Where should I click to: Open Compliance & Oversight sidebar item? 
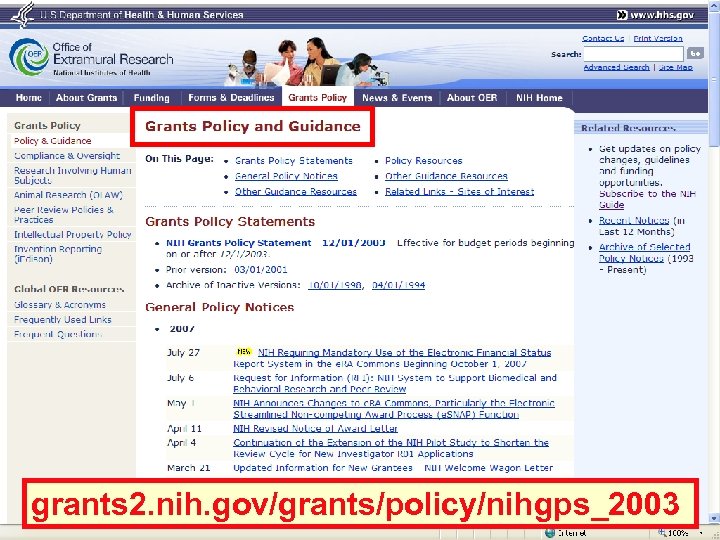(67, 156)
